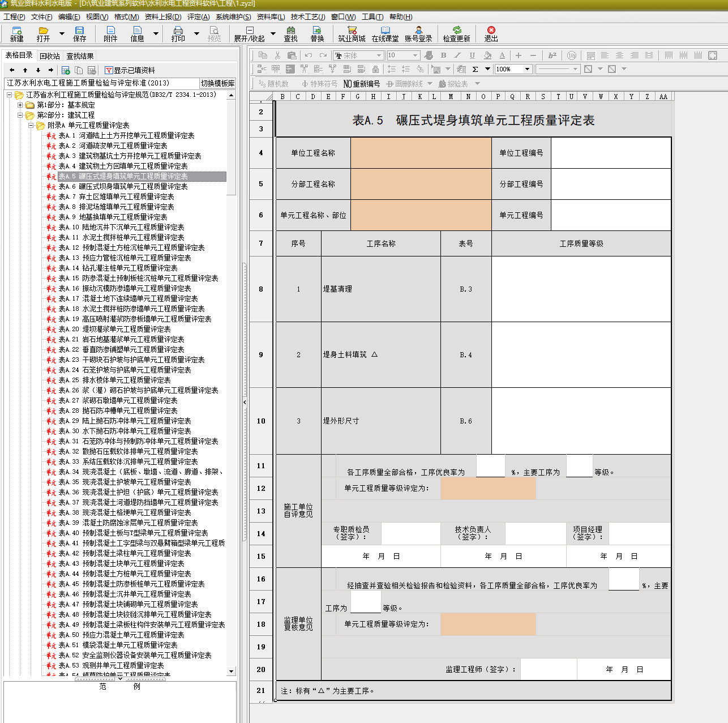Click 检查更新 check update icon
Screen dimensions: 728x723
[x=456, y=34]
